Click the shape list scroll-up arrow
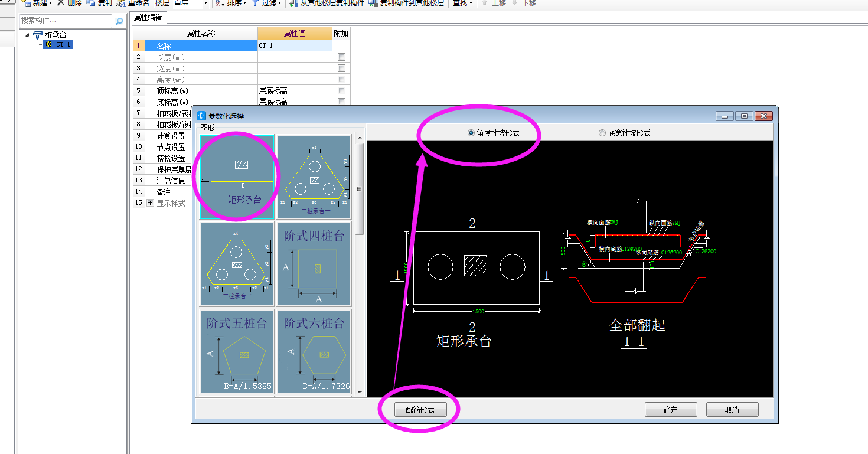The height and width of the screenshot is (454, 868). [359, 138]
